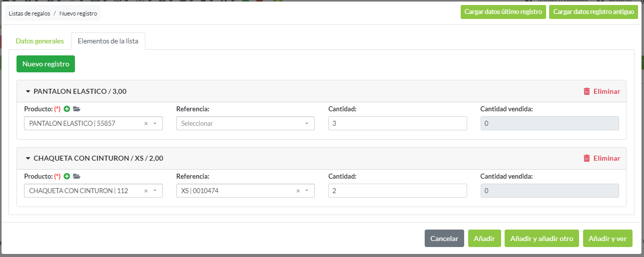This screenshot has width=644, height=257.
Task: Select the Elementos de la lista tab
Action: pos(108,41)
